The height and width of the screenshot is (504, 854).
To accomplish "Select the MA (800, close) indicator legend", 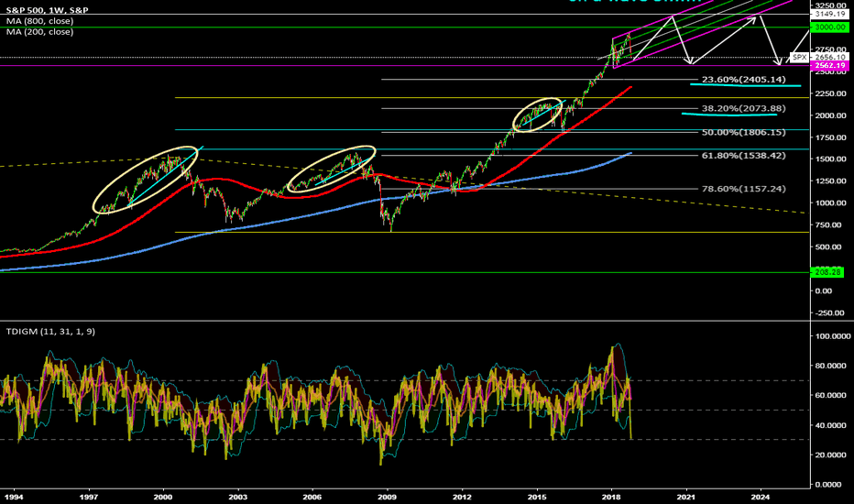I will coord(39,21).
